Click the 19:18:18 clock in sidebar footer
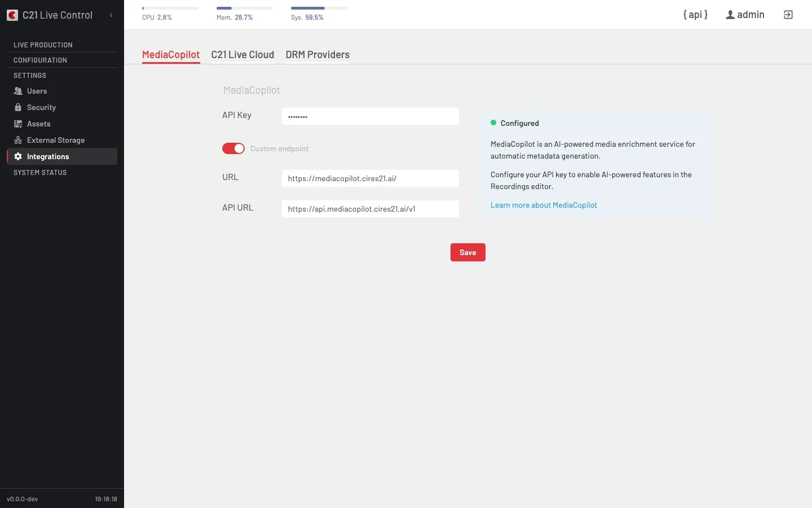The image size is (812, 508). [x=106, y=499]
